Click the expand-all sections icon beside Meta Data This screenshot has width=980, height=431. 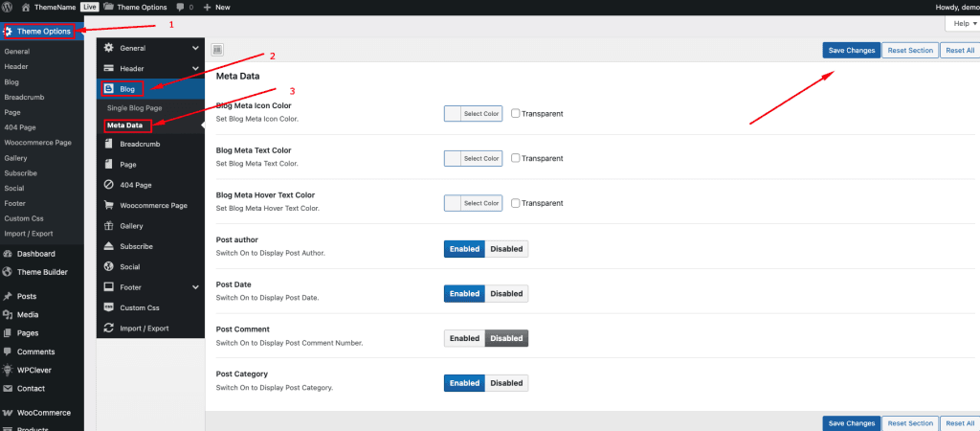pos(217,50)
